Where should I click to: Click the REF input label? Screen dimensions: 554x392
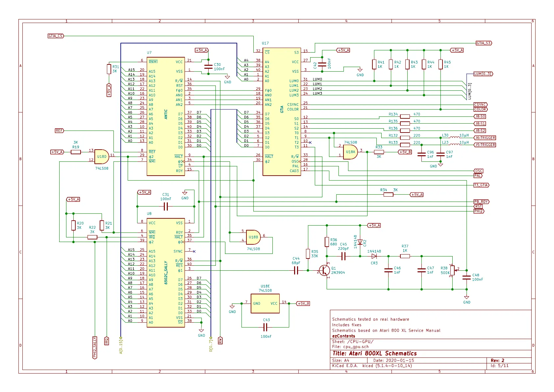tap(59, 131)
